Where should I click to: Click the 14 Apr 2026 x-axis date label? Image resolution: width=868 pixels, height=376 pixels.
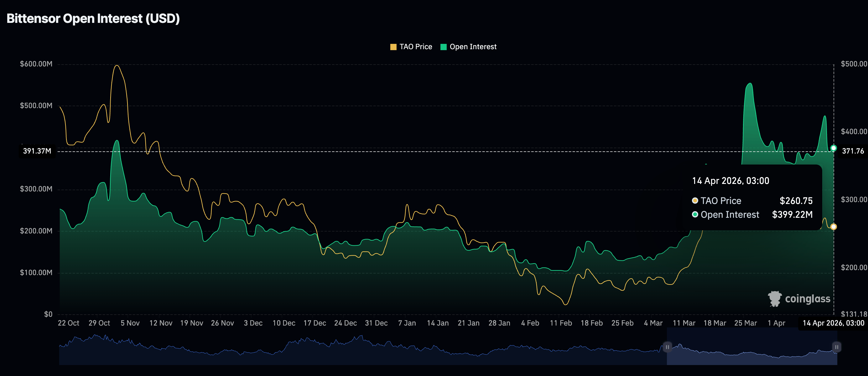pos(833,323)
